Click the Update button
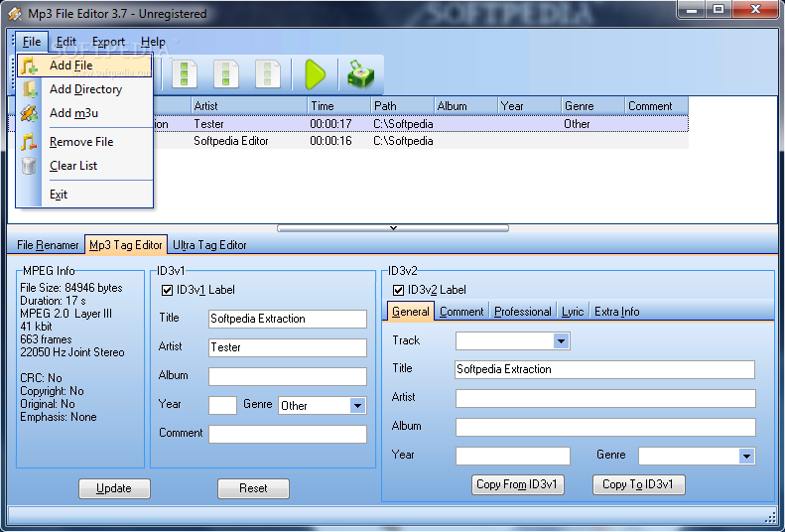Image resolution: width=785 pixels, height=532 pixels. [114, 488]
